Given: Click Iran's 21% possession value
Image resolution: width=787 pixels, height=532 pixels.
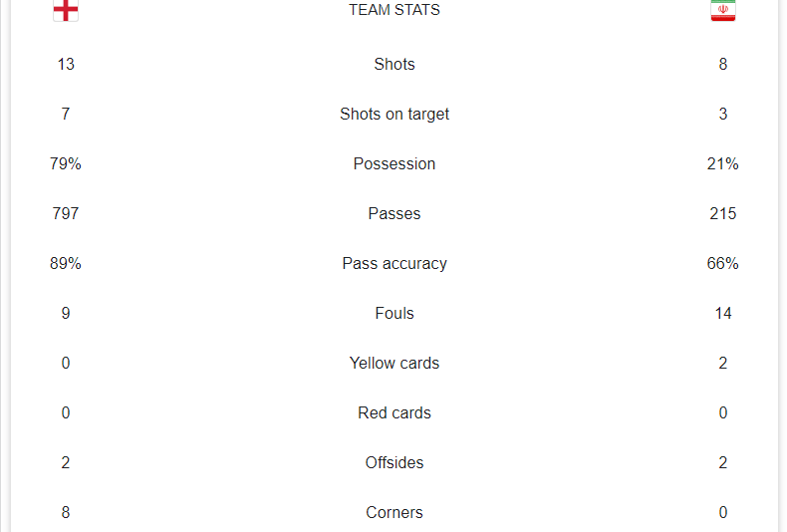Looking at the screenshot, I should pos(723,163).
